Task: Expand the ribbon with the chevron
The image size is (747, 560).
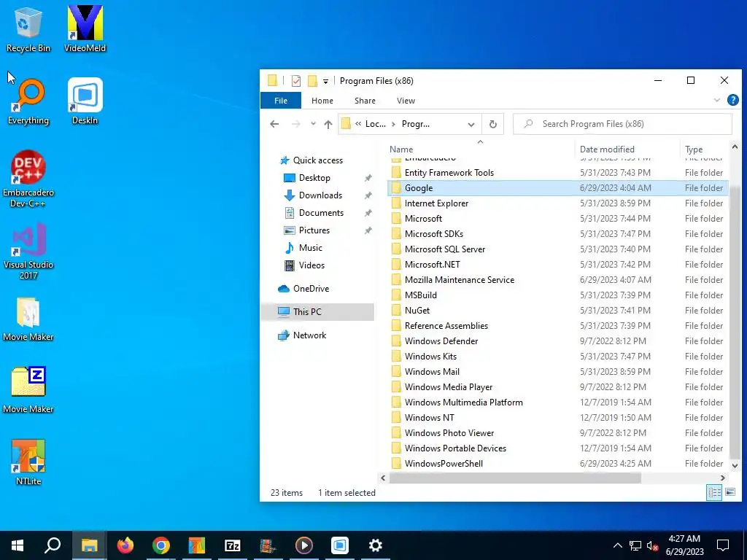Action: (716, 100)
